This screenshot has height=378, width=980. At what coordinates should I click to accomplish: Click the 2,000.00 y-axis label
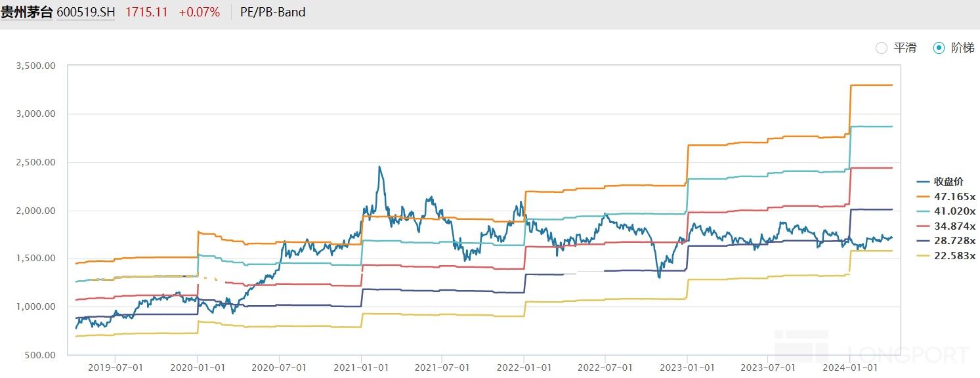pos(36,211)
